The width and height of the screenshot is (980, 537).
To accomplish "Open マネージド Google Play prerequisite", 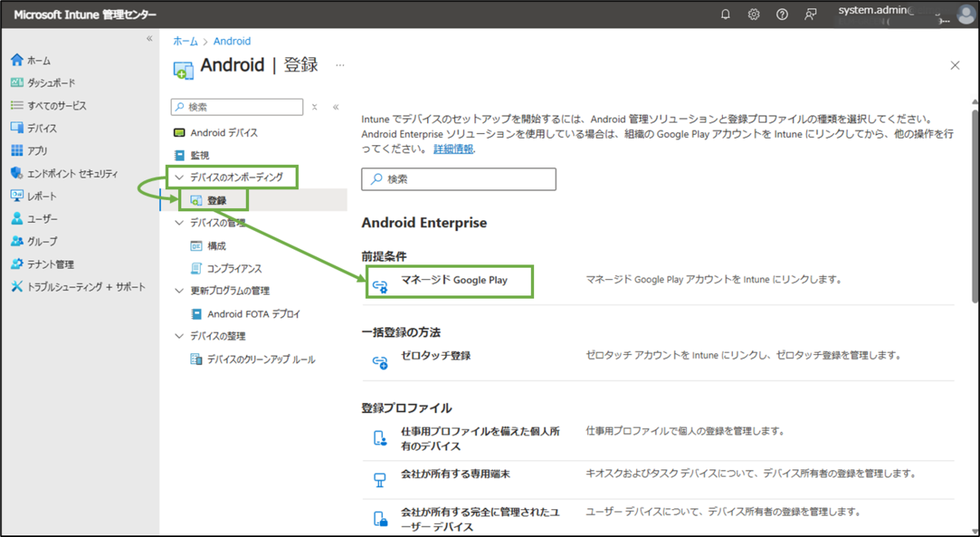I will click(454, 280).
